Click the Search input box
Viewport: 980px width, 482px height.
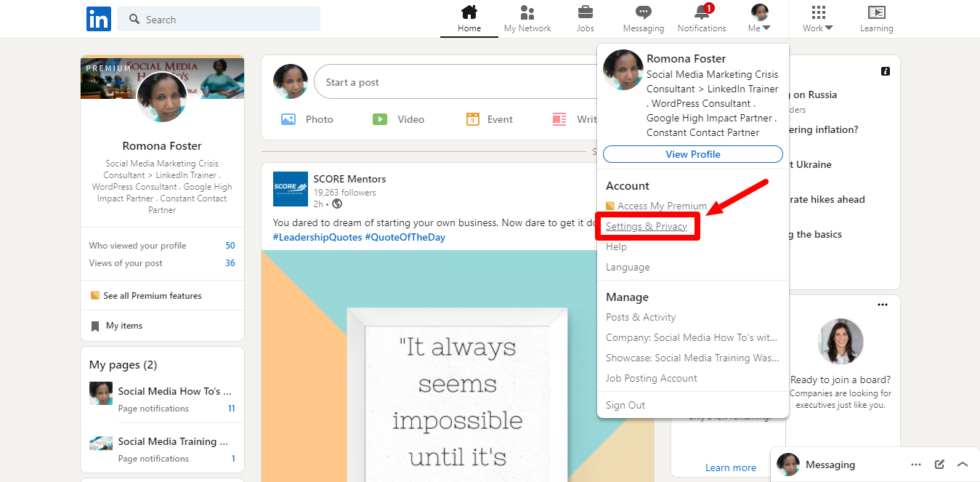point(219,20)
